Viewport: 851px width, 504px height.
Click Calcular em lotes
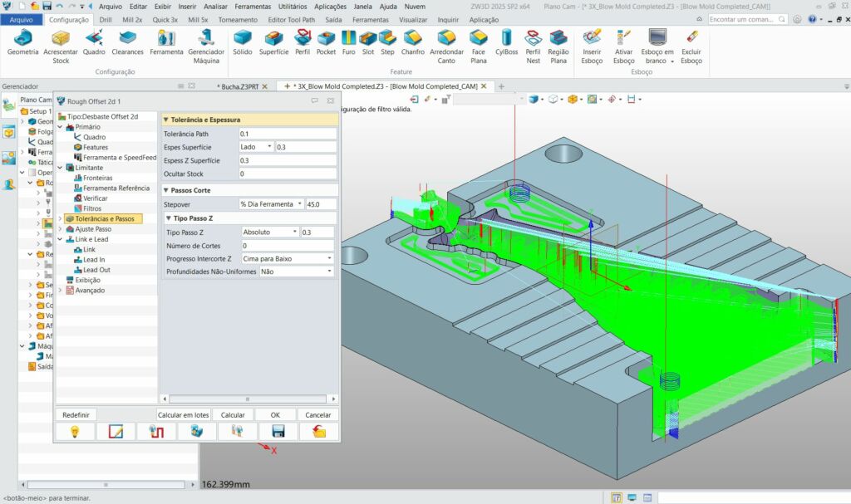pos(183,415)
